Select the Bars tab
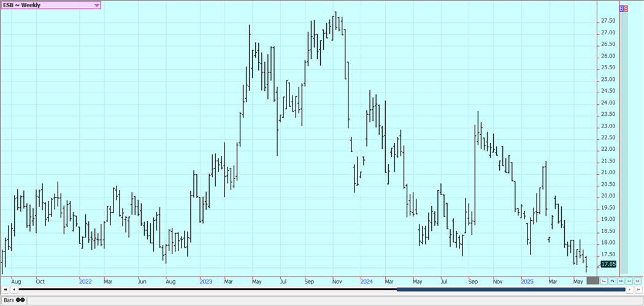The width and height of the screenshot is (644, 306). tap(13, 300)
